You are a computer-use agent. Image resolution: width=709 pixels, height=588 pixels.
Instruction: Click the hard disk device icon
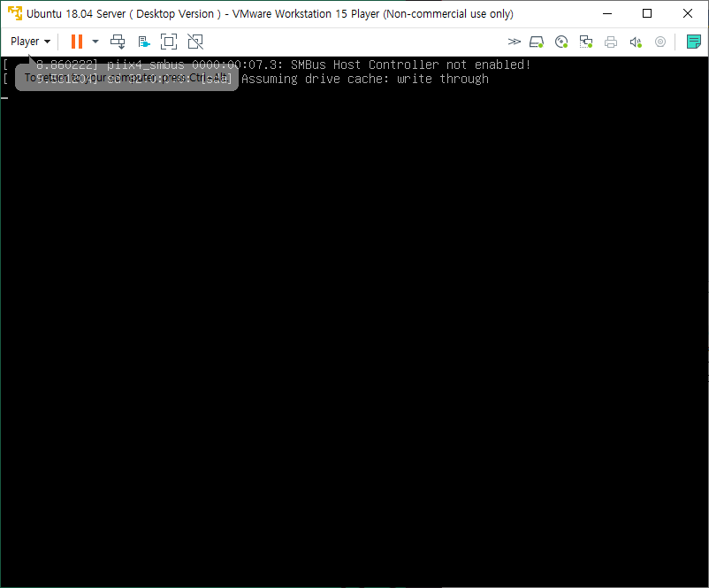click(537, 42)
